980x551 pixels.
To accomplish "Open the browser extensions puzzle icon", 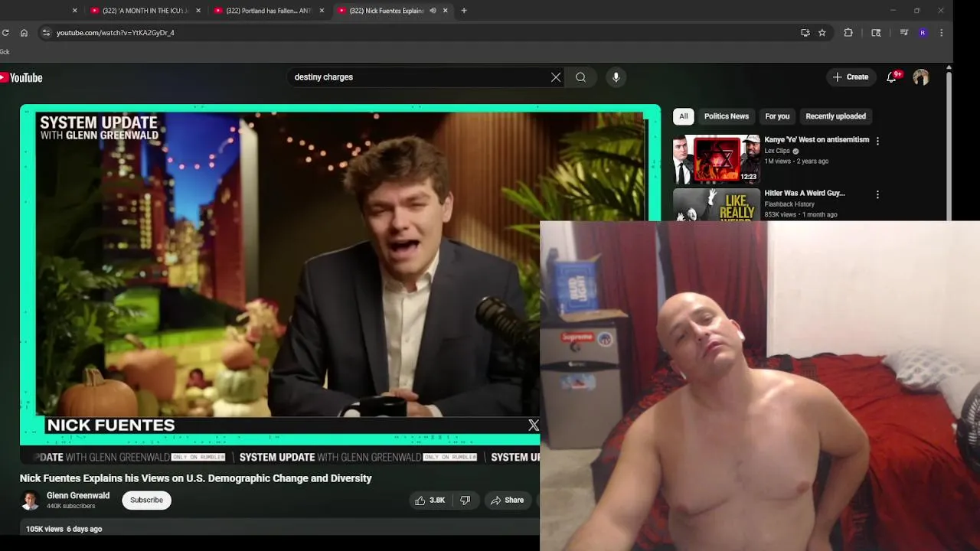I will (x=848, y=33).
